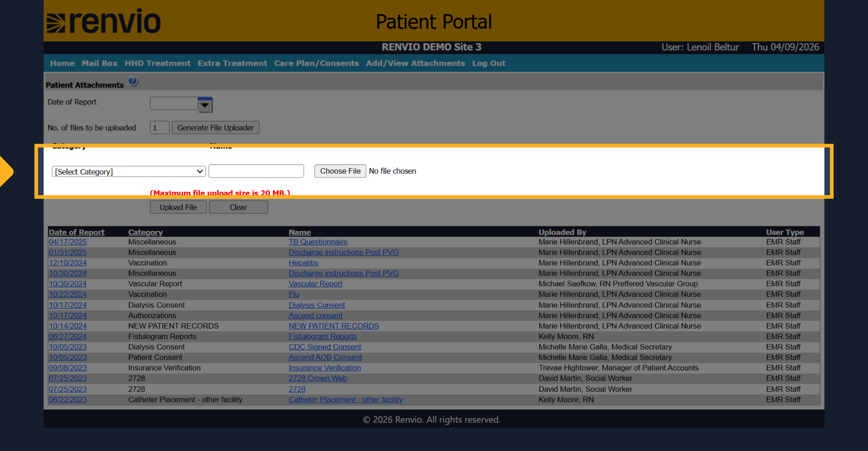Open CDC Signed Consent link
868x451 pixels.
pyautogui.click(x=325, y=347)
